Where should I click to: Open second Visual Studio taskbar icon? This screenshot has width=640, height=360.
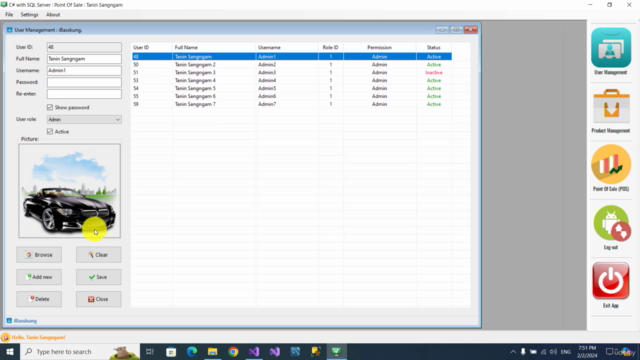275,351
